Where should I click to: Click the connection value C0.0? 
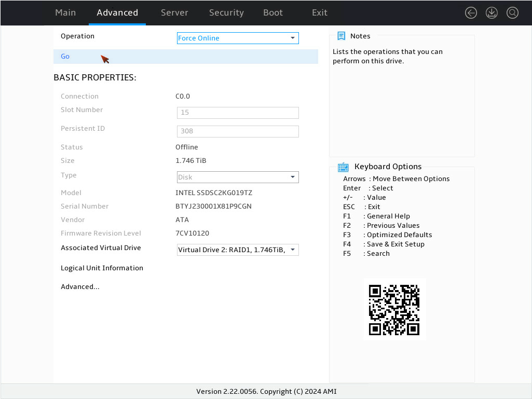[x=183, y=97]
